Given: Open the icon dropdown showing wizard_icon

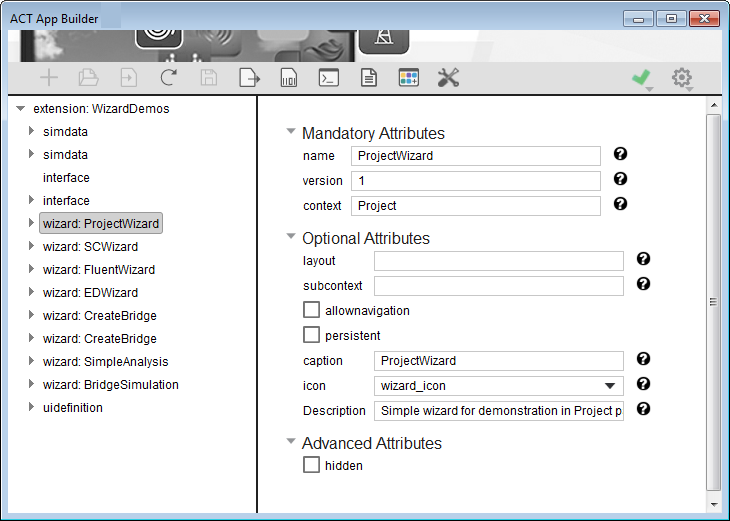Looking at the screenshot, I should point(609,386).
